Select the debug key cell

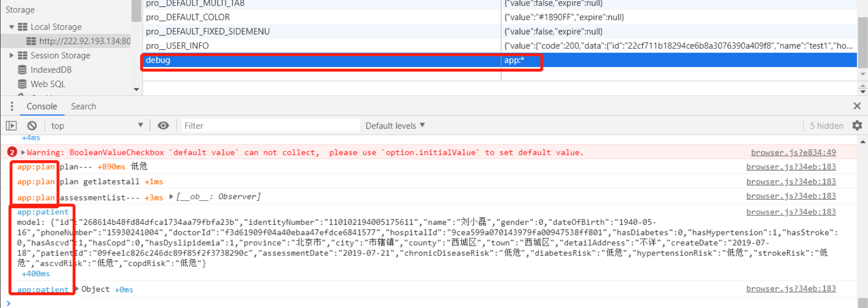[322, 60]
